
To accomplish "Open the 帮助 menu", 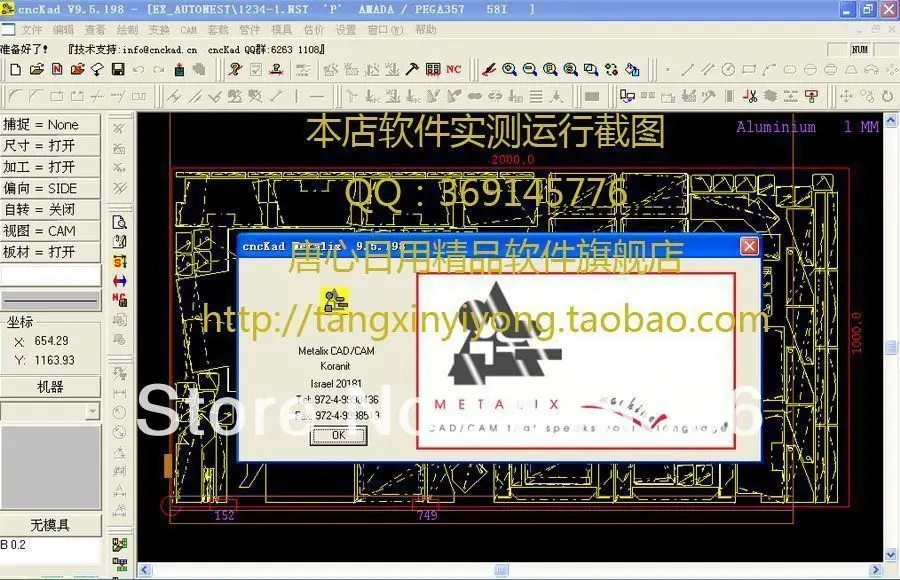I will 425,30.
